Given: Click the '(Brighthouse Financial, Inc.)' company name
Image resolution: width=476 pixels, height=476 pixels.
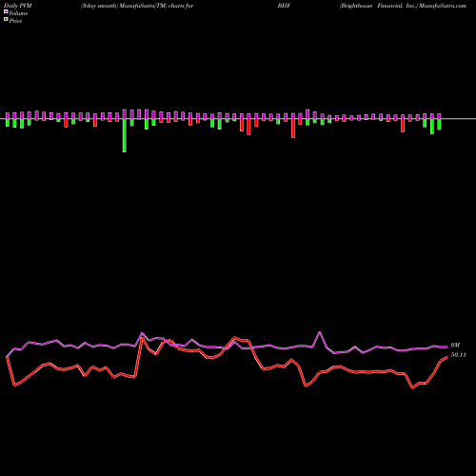Looking at the screenshot, I should pos(379,6).
